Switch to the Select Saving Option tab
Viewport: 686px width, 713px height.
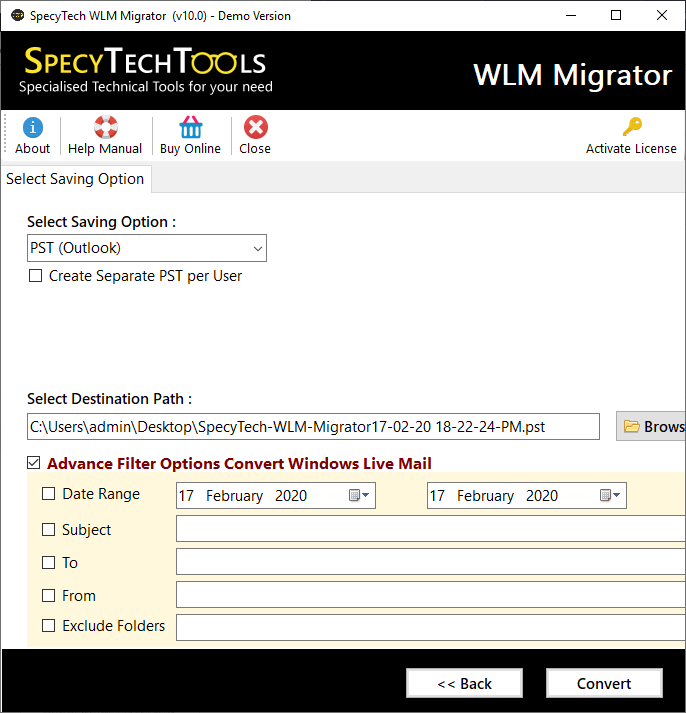pyautogui.click(x=75, y=179)
